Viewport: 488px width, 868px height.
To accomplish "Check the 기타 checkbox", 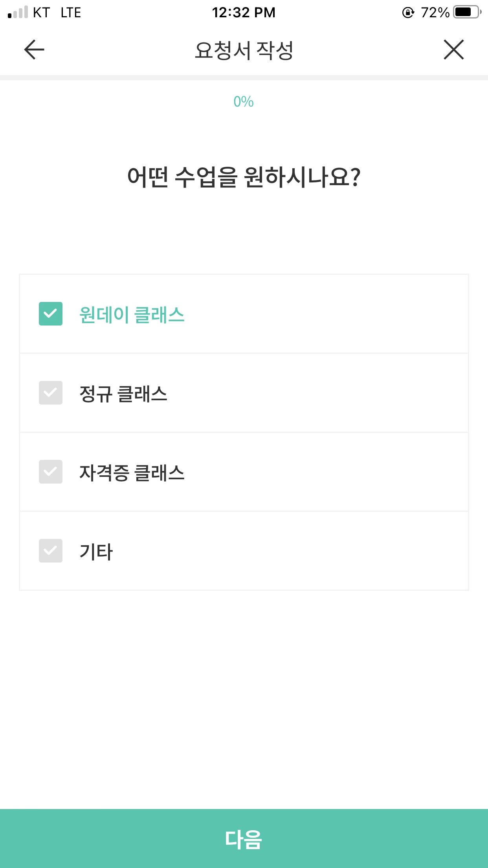I will click(x=51, y=551).
